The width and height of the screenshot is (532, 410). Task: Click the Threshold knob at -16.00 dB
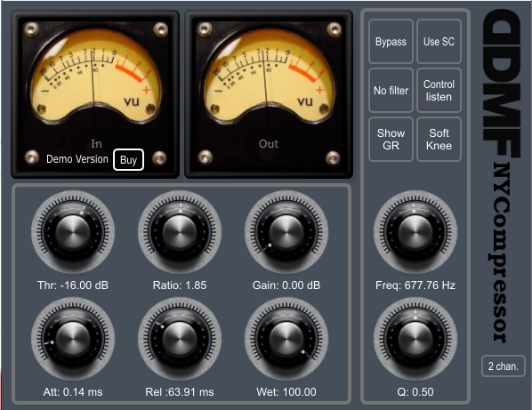tap(73, 232)
